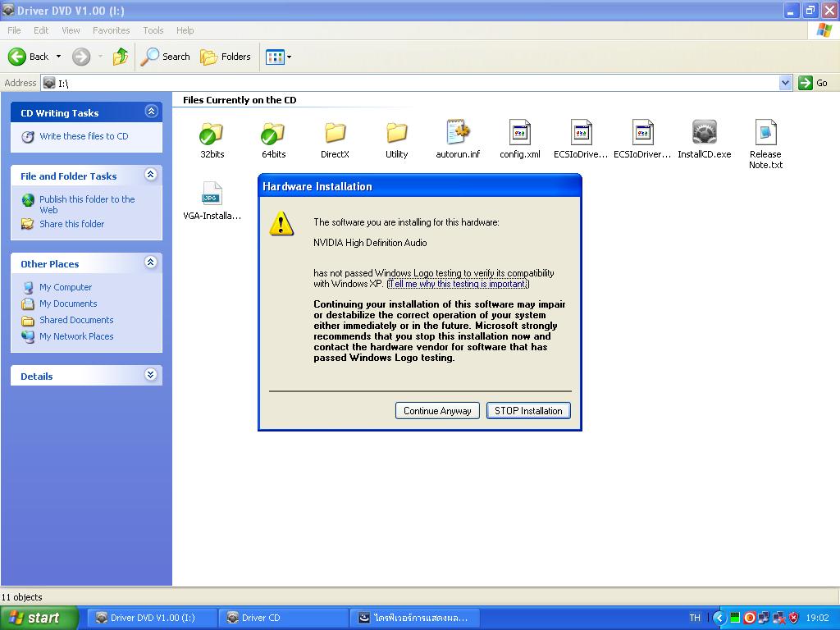840x630 pixels.
Task: Select the 32bits folder icon
Action: [212, 134]
